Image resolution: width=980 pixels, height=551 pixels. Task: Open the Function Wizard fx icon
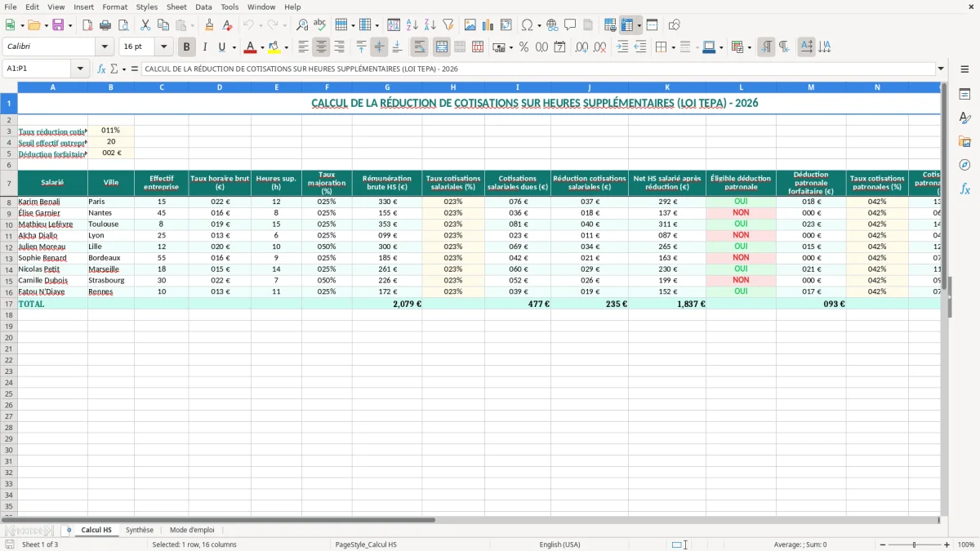[102, 69]
